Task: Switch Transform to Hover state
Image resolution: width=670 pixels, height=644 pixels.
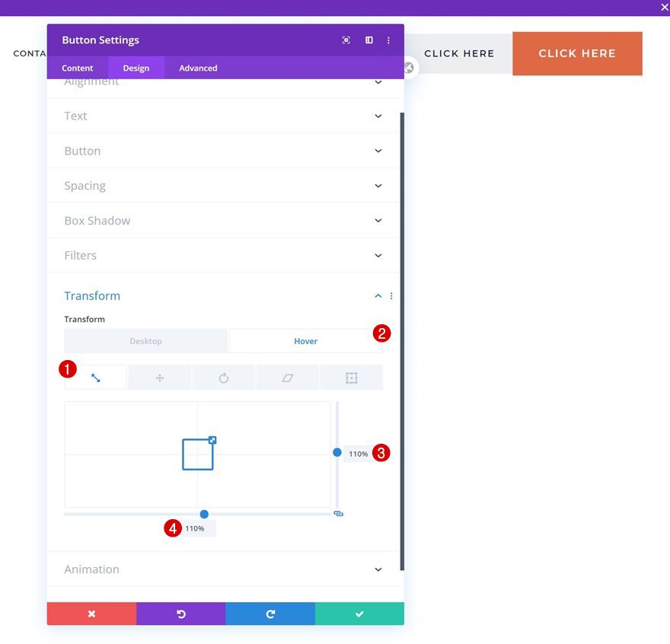Action: click(x=305, y=341)
